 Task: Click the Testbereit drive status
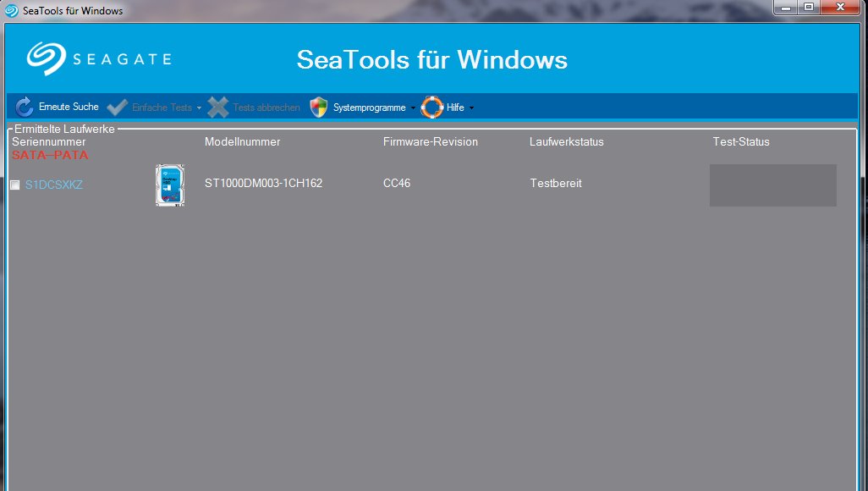556,183
